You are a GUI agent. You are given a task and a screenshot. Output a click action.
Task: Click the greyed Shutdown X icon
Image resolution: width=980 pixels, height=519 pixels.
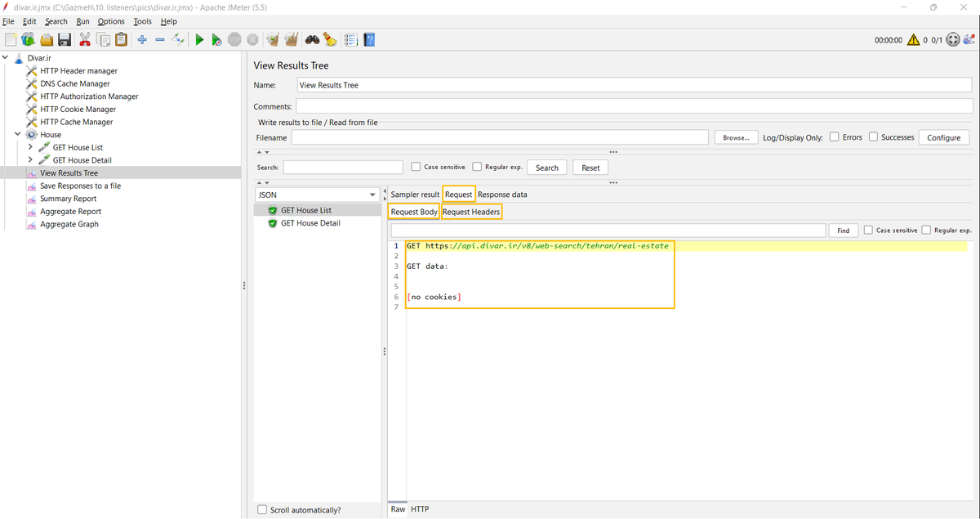252,39
